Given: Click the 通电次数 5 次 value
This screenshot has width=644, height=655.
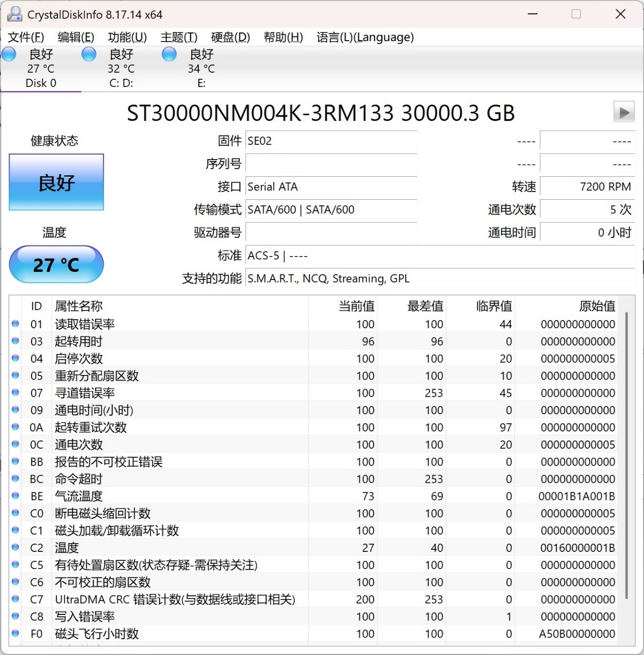Looking at the screenshot, I should (588, 209).
